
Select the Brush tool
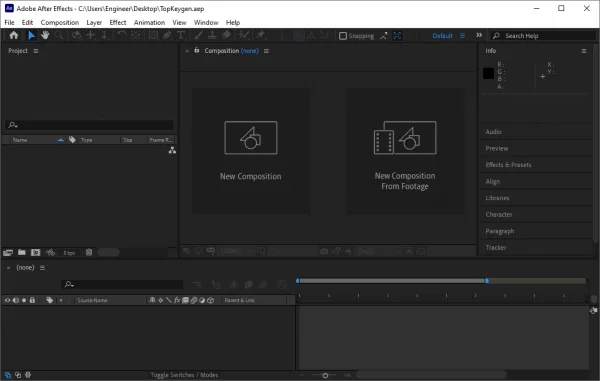point(199,36)
